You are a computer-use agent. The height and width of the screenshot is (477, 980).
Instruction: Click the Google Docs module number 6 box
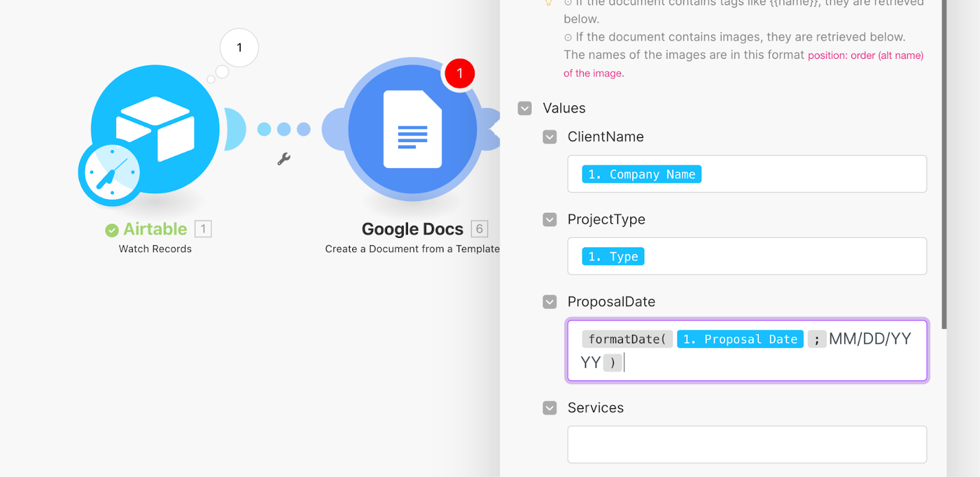pyautogui.click(x=480, y=229)
